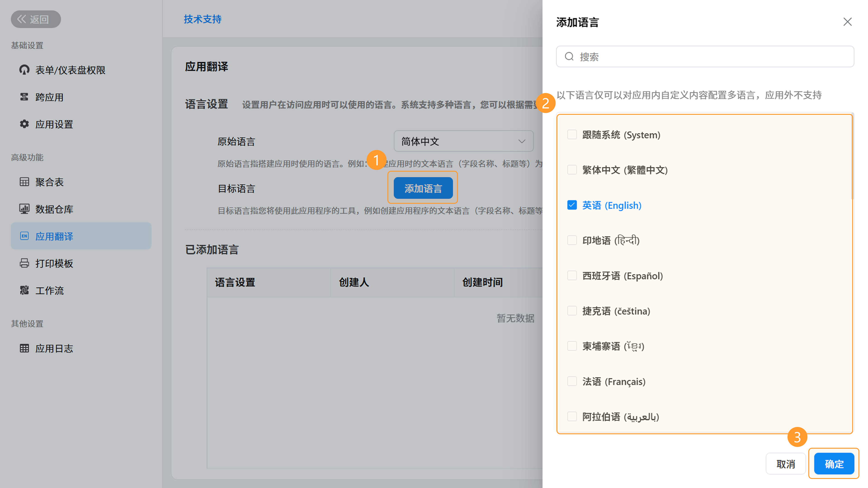Image resolution: width=868 pixels, height=488 pixels.
Task: Open 跨应用 menu item
Action: pos(81,97)
